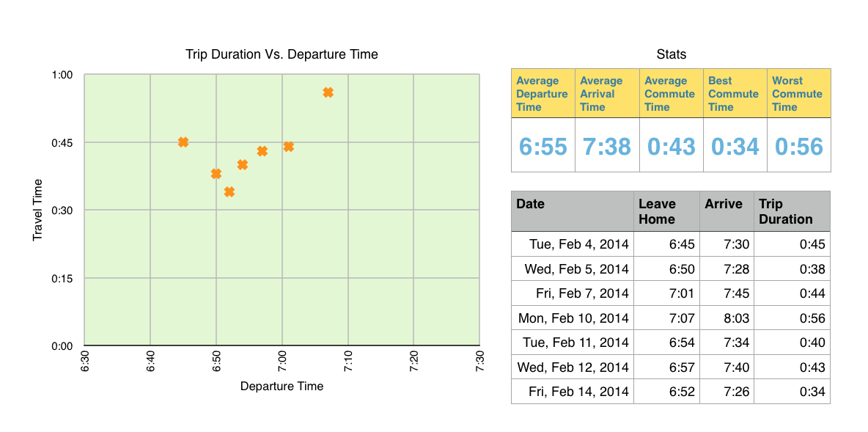Select the data marker at 7:01 departure
The height and width of the screenshot is (432, 868).
point(289,147)
